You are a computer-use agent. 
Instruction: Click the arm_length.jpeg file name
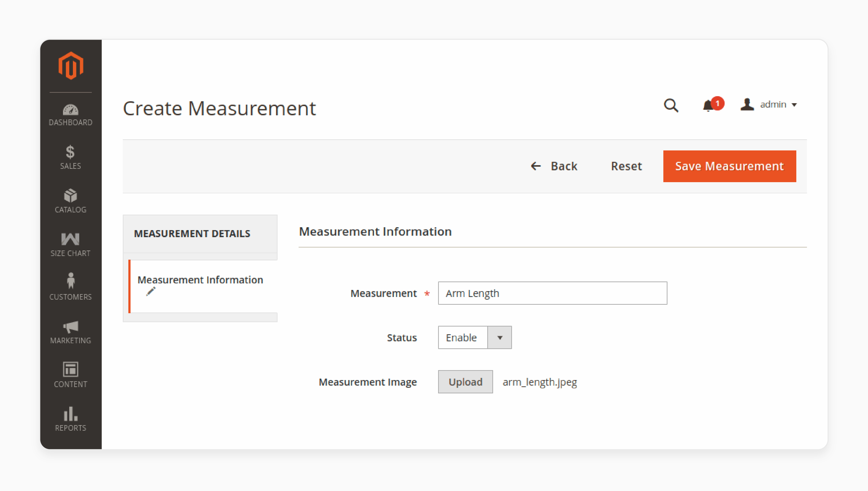(x=540, y=382)
